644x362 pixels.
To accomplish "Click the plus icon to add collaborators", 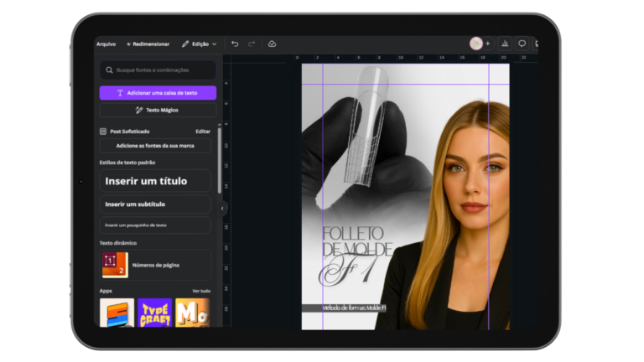I will (x=488, y=44).
